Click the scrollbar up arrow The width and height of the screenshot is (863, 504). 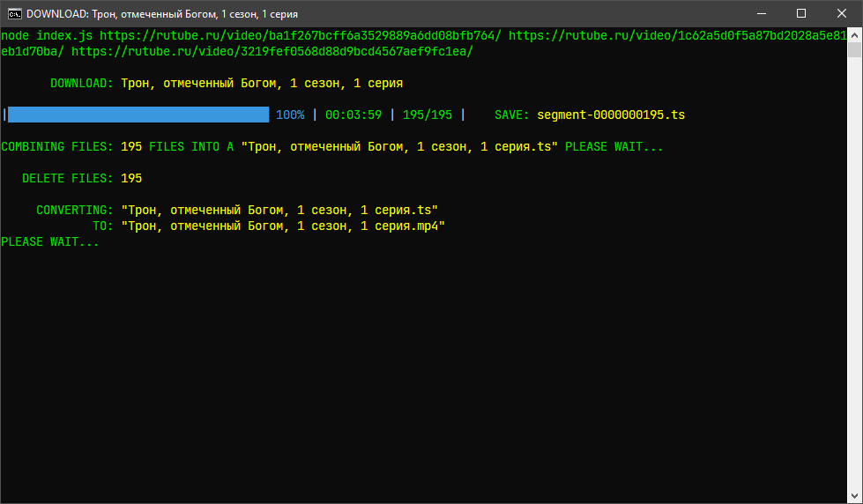point(855,35)
